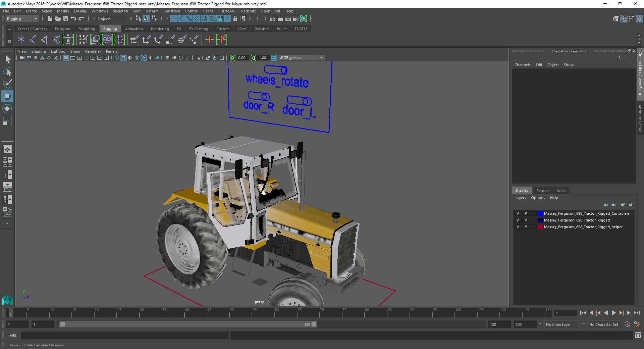The image size is (644, 349).
Task: Click the Open Scene folder icon
Action: (x=58, y=19)
